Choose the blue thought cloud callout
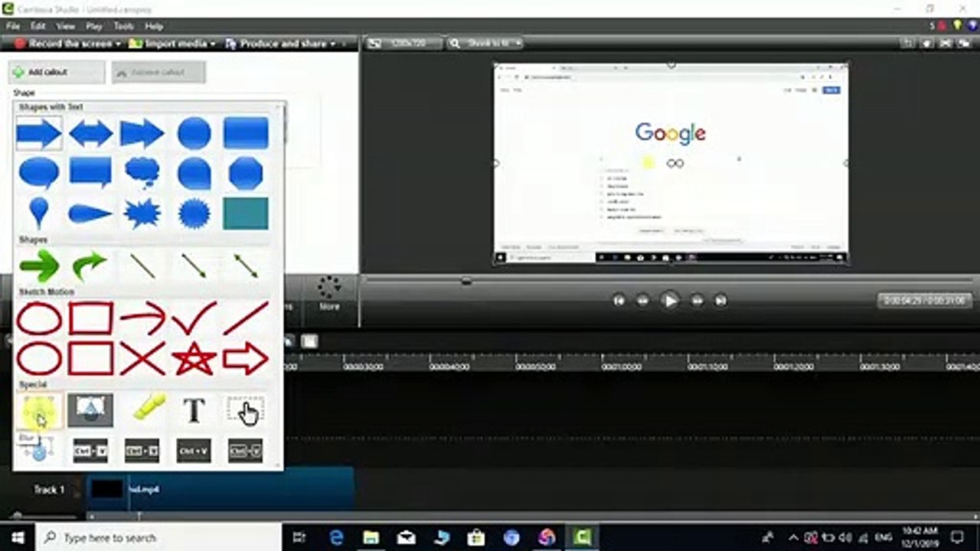Screen dimensions: 980x551 (142, 173)
